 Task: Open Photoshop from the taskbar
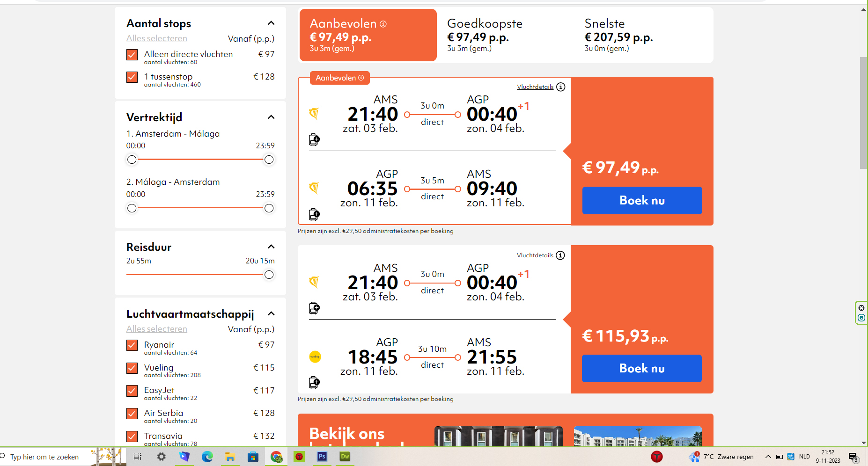tap(322, 457)
